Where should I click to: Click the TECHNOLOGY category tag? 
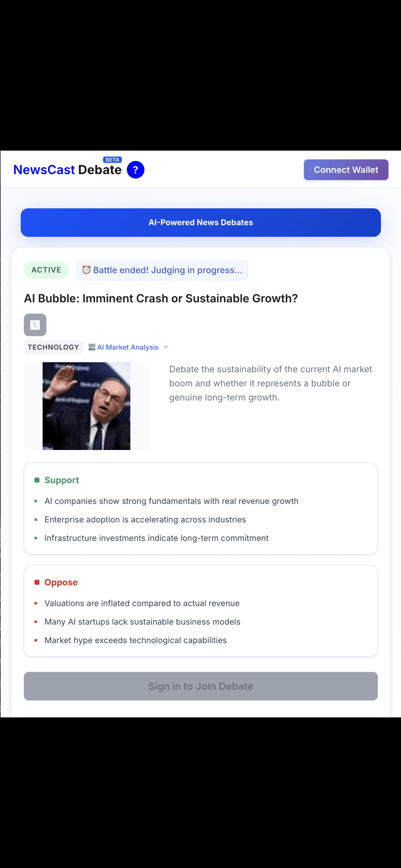[53, 347]
